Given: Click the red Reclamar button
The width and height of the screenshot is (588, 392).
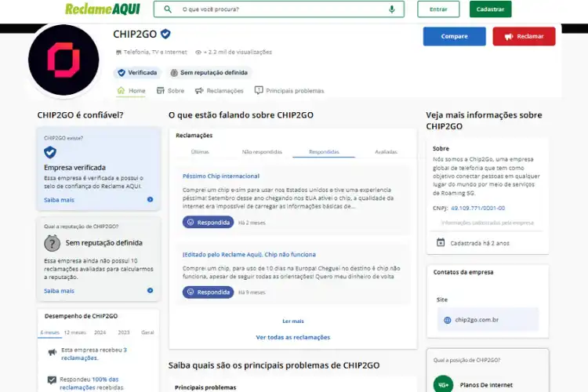Looking at the screenshot, I should (524, 36).
